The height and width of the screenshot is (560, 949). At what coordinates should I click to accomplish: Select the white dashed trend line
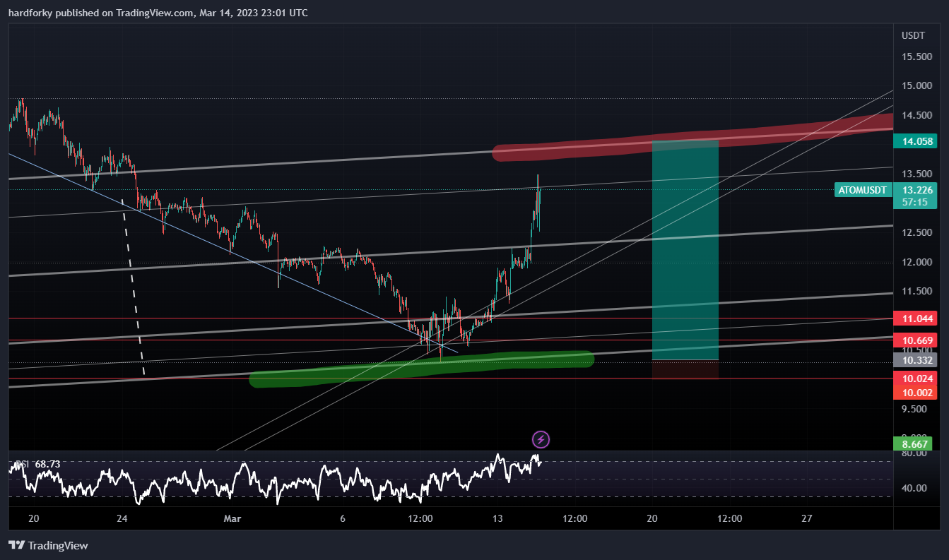pos(133,286)
